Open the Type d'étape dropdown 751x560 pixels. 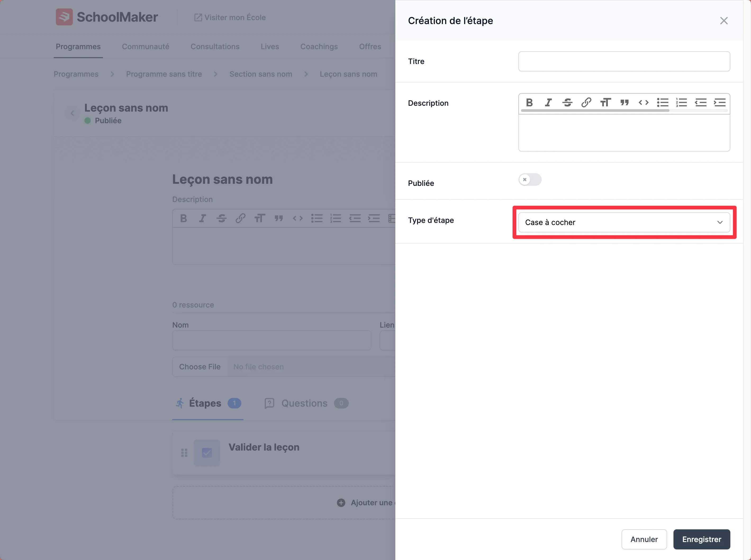pyautogui.click(x=624, y=222)
